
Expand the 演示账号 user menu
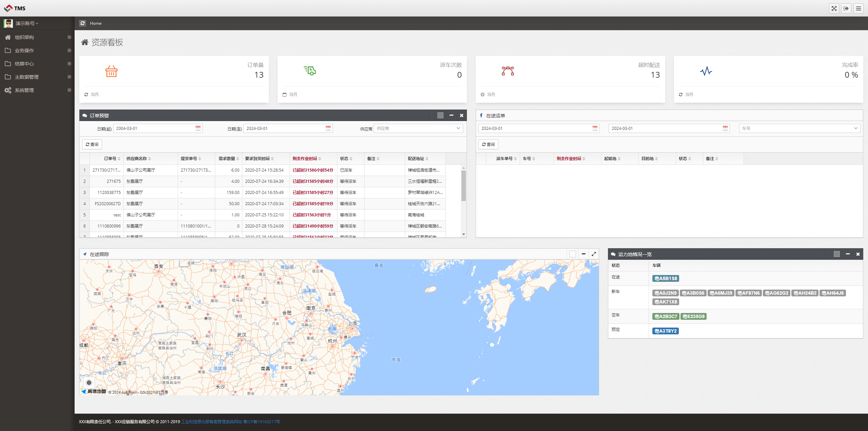pyautogui.click(x=27, y=23)
